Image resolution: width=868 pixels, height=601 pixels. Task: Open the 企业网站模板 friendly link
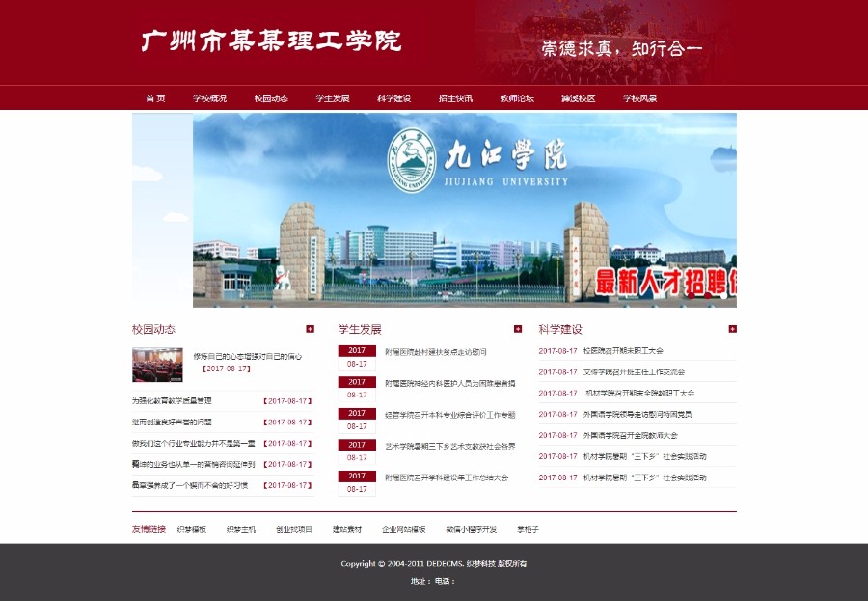(403, 529)
